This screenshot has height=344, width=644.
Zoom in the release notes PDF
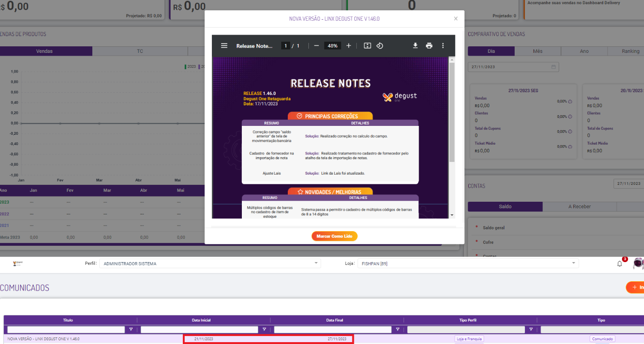(349, 46)
